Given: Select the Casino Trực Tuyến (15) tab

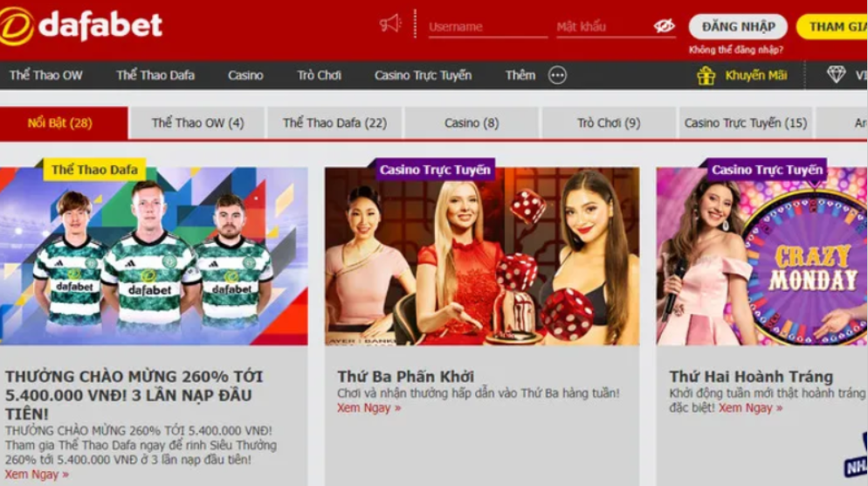Looking at the screenshot, I should tap(746, 123).
